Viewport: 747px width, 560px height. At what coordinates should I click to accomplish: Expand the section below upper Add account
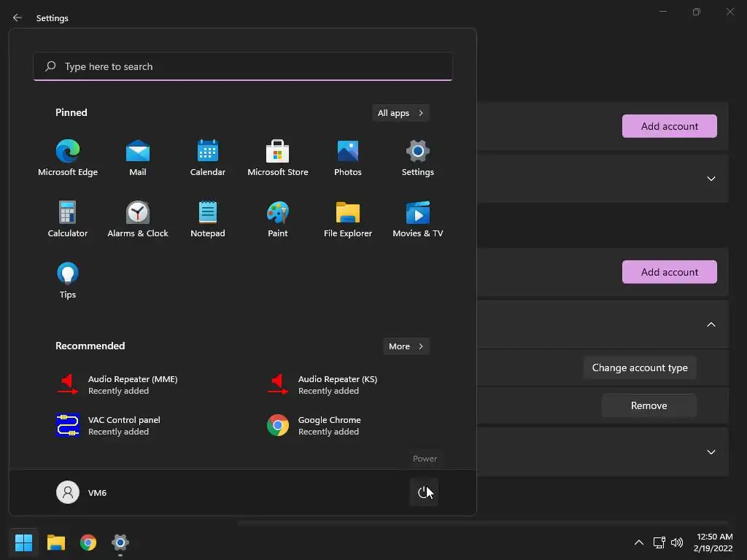(x=711, y=179)
